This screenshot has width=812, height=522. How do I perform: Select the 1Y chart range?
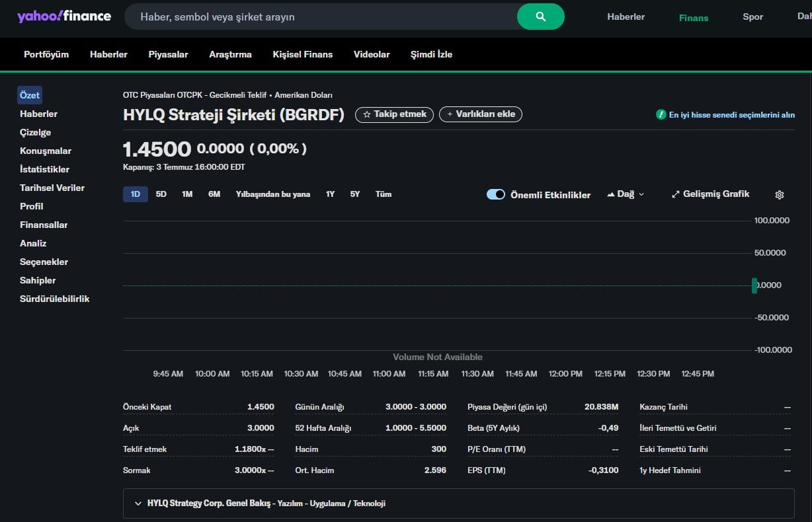coord(330,194)
